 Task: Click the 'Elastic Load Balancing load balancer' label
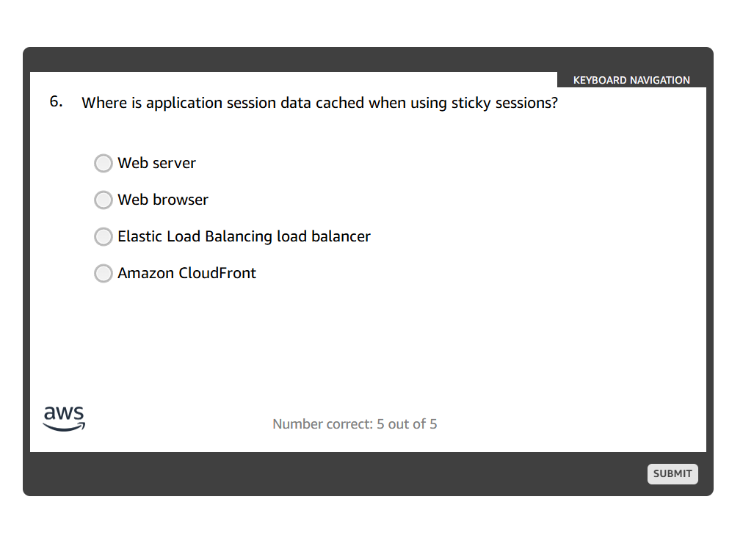tap(244, 236)
